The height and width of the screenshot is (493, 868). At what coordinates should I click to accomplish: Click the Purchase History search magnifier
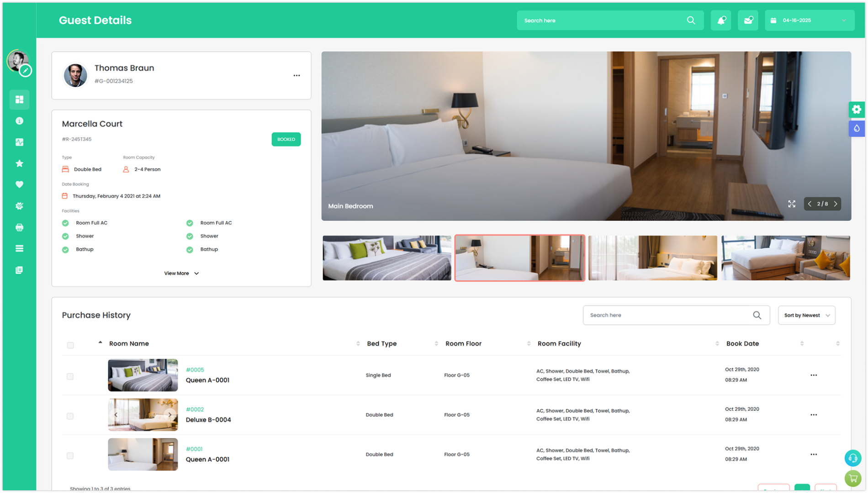(x=757, y=315)
